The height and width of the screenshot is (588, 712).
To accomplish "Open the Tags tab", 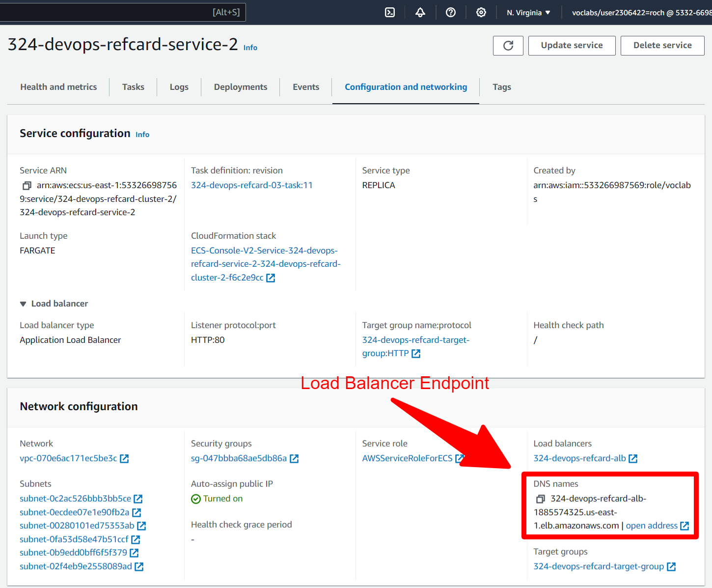I will pyautogui.click(x=502, y=87).
